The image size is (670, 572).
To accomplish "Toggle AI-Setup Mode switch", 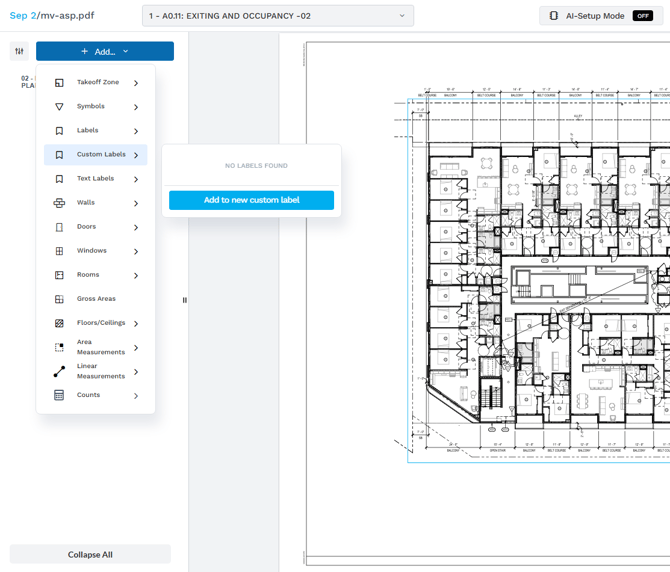I will pyautogui.click(x=643, y=16).
